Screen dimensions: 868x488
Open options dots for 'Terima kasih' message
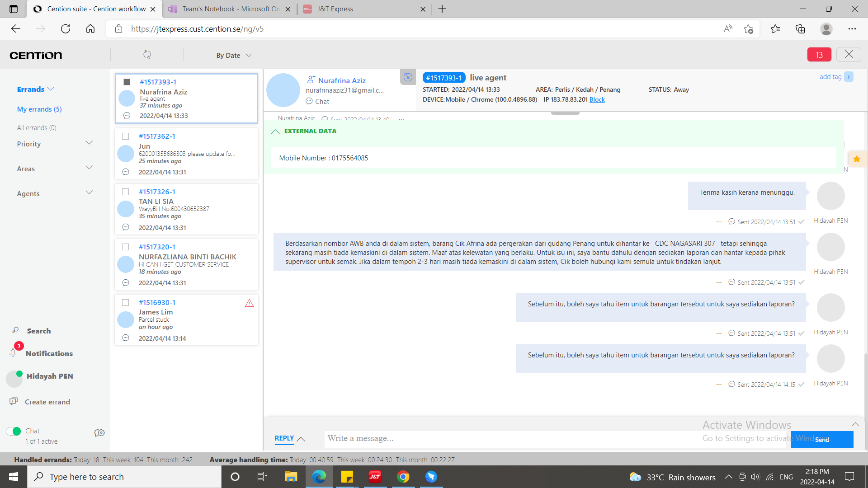719,222
